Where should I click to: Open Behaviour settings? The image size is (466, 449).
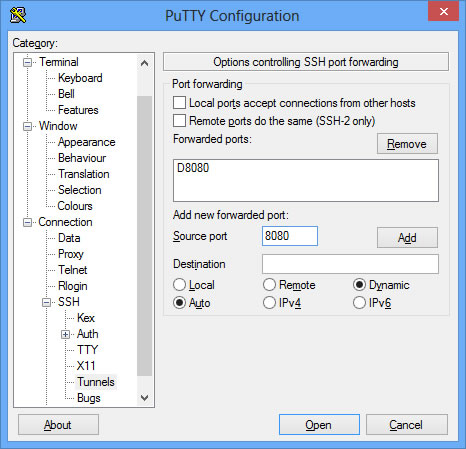82,158
